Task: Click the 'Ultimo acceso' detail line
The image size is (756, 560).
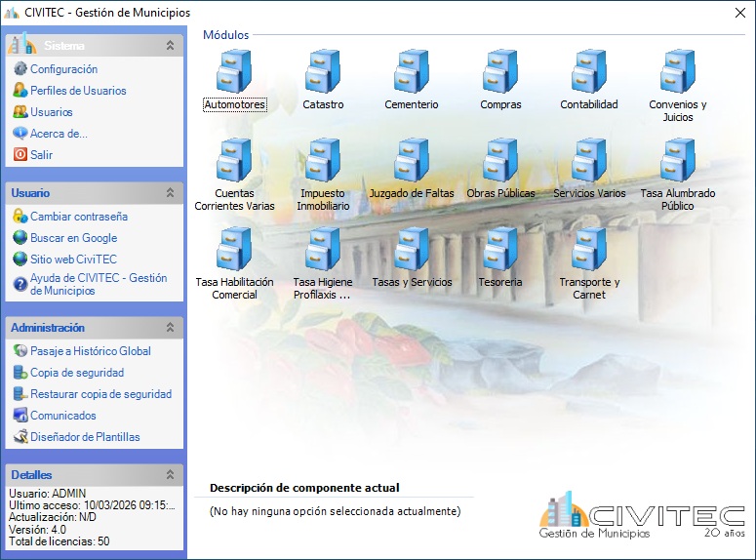Action: 92,505
